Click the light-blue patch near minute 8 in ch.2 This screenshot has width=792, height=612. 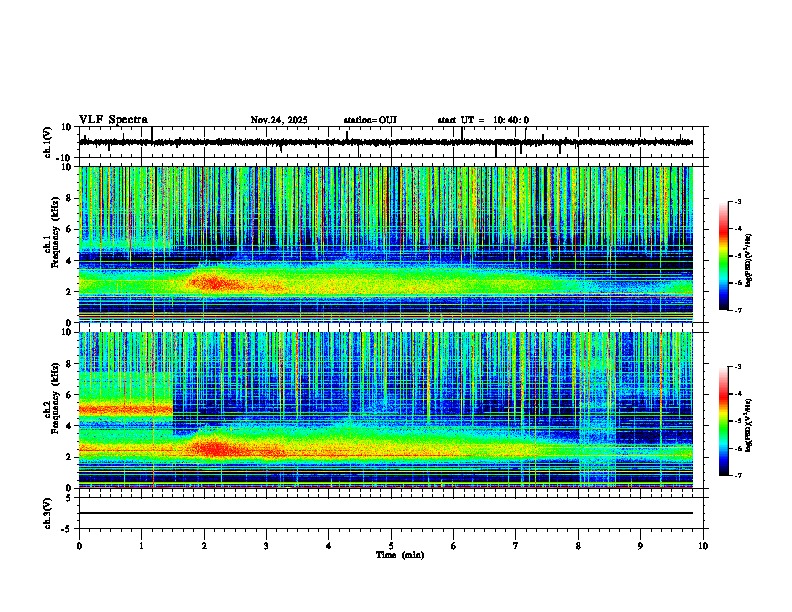[598, 409]
